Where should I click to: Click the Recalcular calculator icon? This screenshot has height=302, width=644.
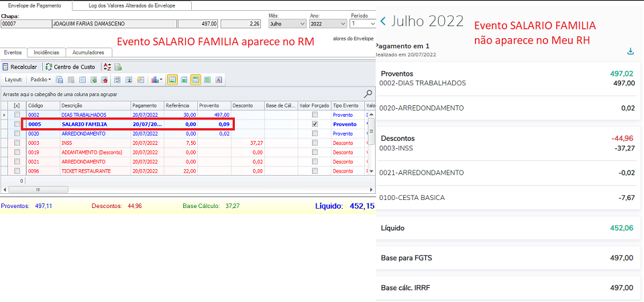click(6, 67)
